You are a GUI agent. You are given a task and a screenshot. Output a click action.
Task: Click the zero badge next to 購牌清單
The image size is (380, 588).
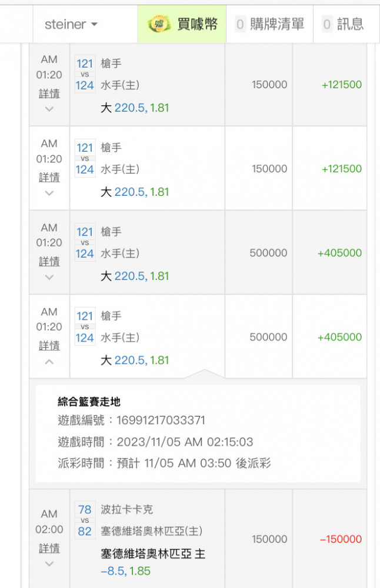coord(240,25)
